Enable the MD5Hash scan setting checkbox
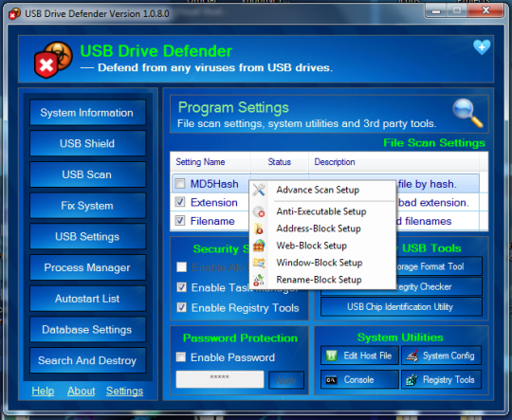The width and height of the screenshot is (512, 420). (x=180, y=184)
